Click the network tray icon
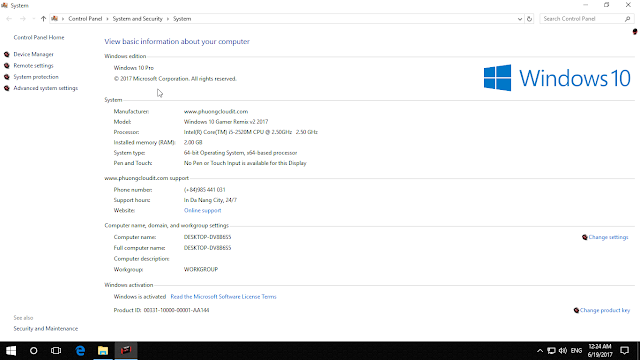The image size is (640, 360). coord(551,351)
